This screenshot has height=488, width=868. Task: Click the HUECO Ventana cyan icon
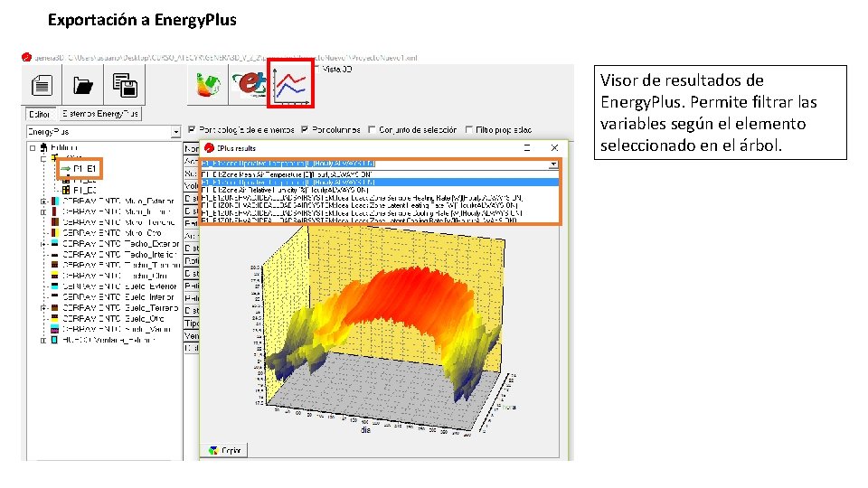tap(55, 340)
